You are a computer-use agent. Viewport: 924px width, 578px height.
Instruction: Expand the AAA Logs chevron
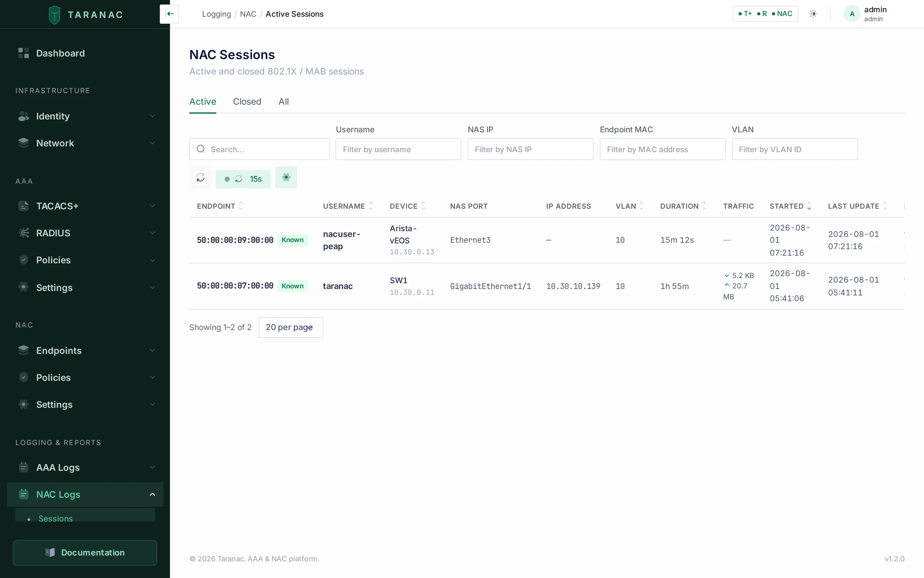[x=152, y=467]
